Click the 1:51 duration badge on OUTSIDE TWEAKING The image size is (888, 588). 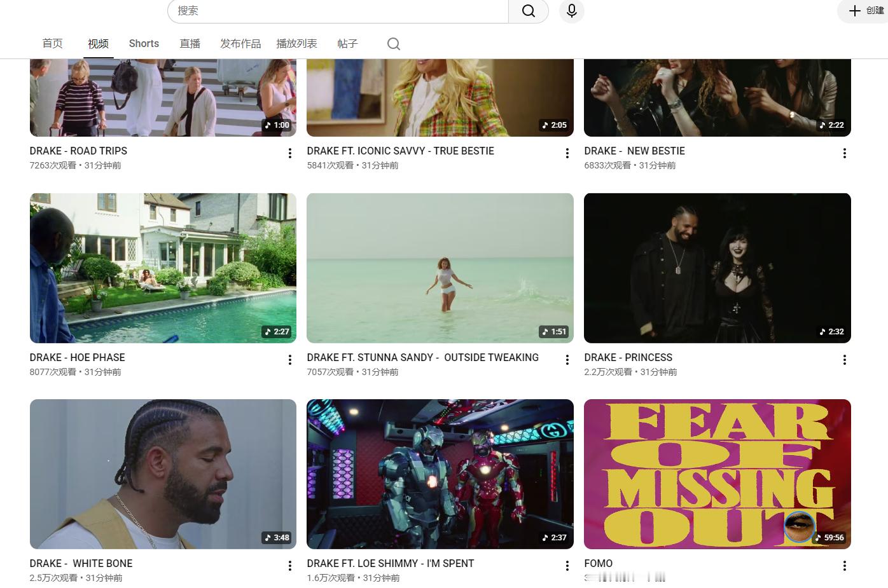[554, 331]
